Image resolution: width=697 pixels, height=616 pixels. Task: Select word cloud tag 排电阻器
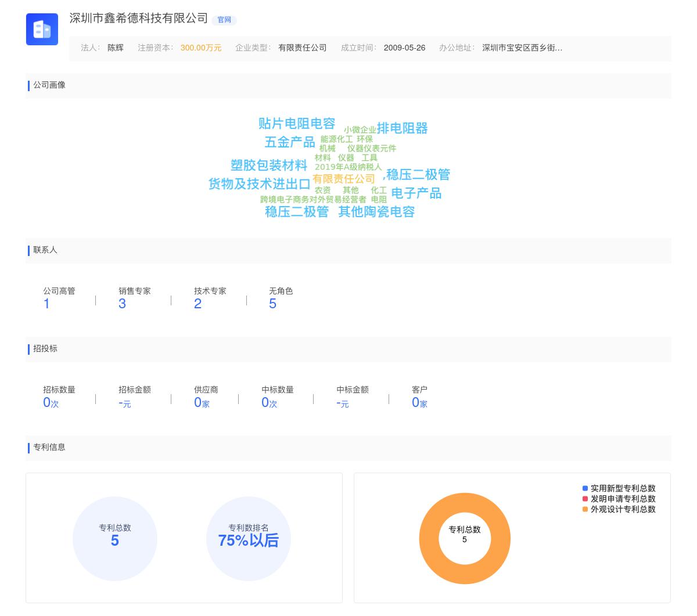pos(402,128)
